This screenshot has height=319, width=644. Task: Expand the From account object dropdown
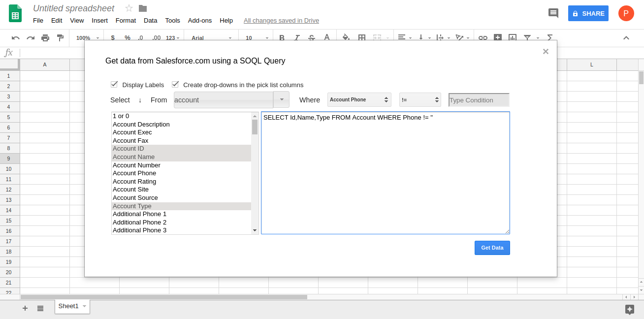[x=281, y=99]
